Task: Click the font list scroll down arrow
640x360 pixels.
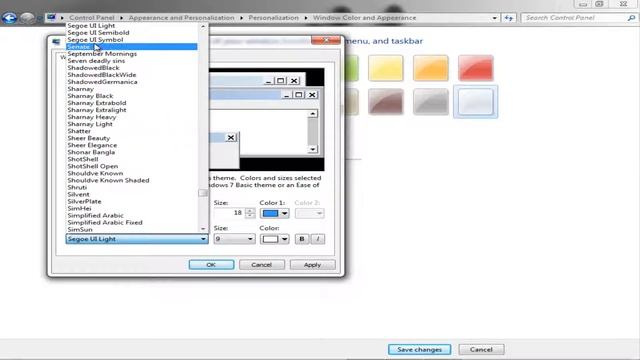Action: pyautogui.click(x=203, y=229)
